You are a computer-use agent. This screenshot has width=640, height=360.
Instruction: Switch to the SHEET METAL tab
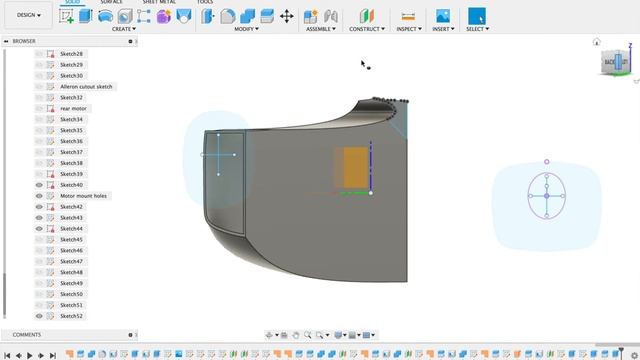point(159,2)
